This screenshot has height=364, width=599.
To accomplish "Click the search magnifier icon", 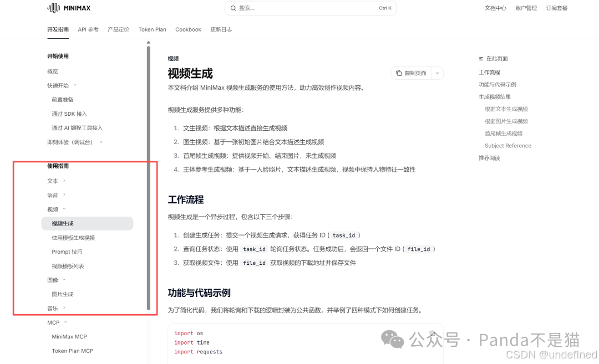I will [x=233, y=8].
